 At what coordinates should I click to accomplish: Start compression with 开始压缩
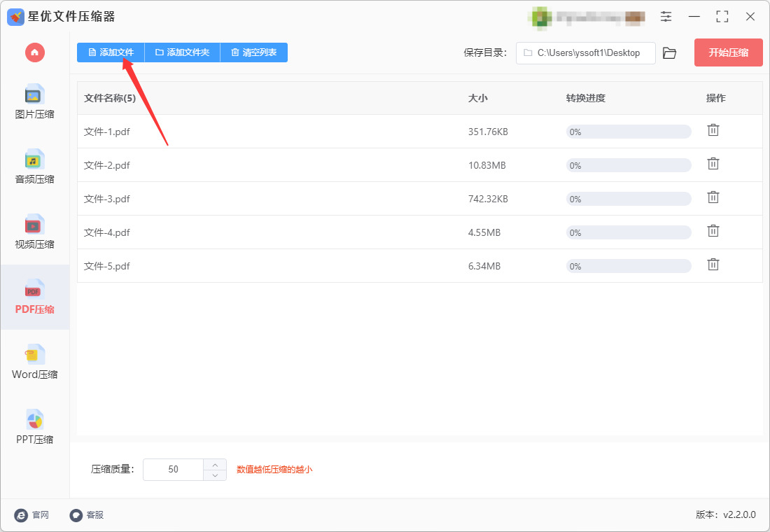728,52
